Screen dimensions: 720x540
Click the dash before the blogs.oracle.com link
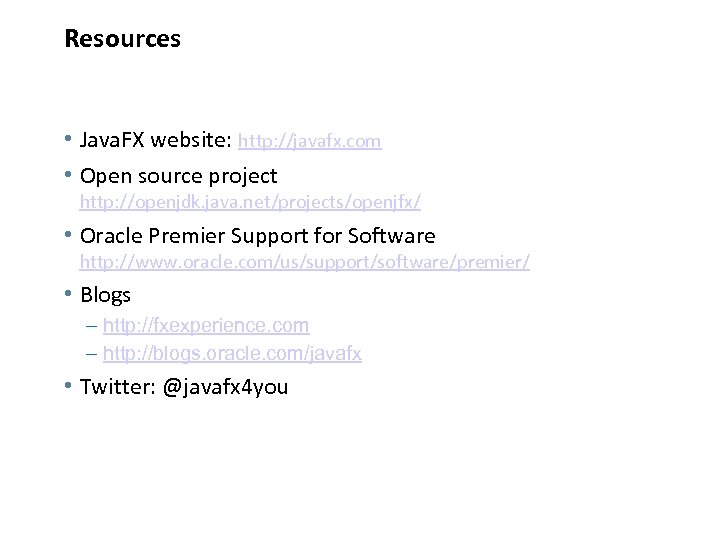tap(92, 353)
